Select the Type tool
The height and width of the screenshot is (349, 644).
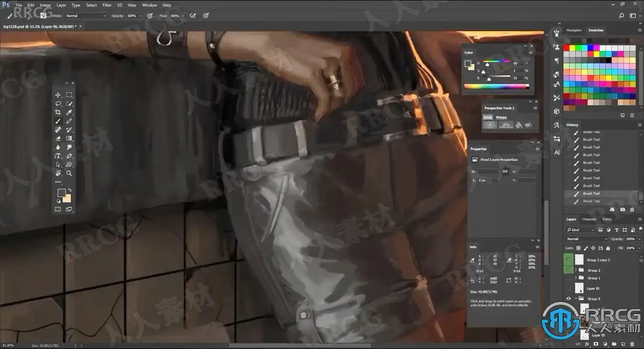point(58,156)
